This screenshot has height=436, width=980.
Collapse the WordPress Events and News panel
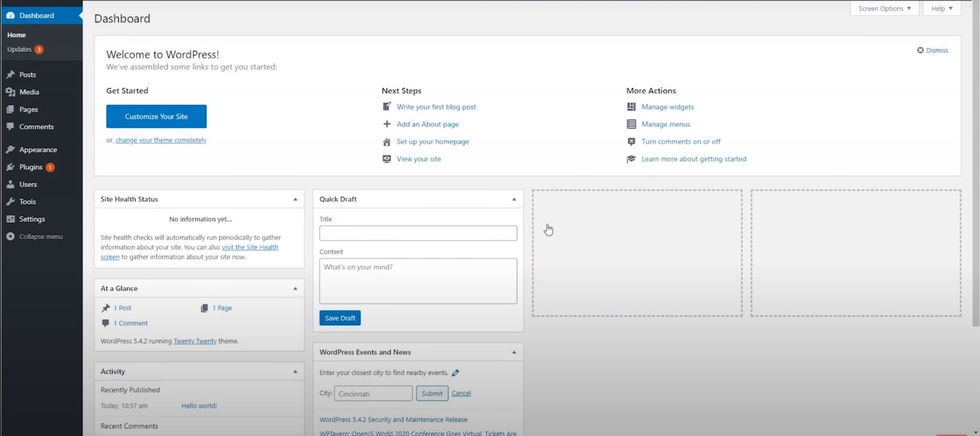pyautogui.click(x=514, y=352)
